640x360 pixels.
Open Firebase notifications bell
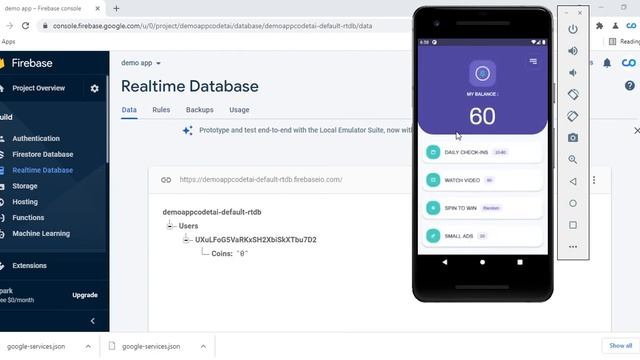click(x=607, y=63)
